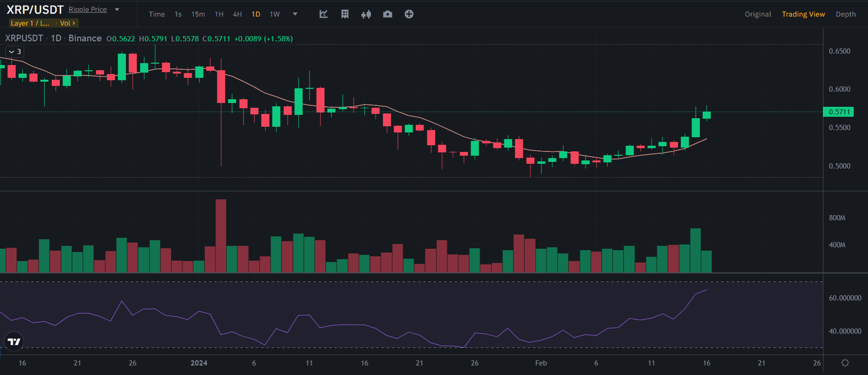Click the plus circle add icon
Screen dimensions: 868x375
[x=409, y=14]
